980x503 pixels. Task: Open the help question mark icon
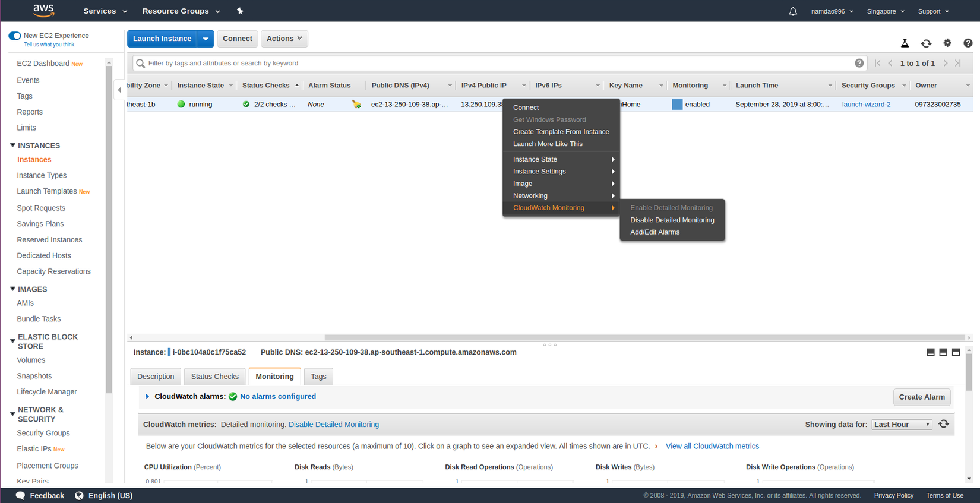[x=968, y=43]
